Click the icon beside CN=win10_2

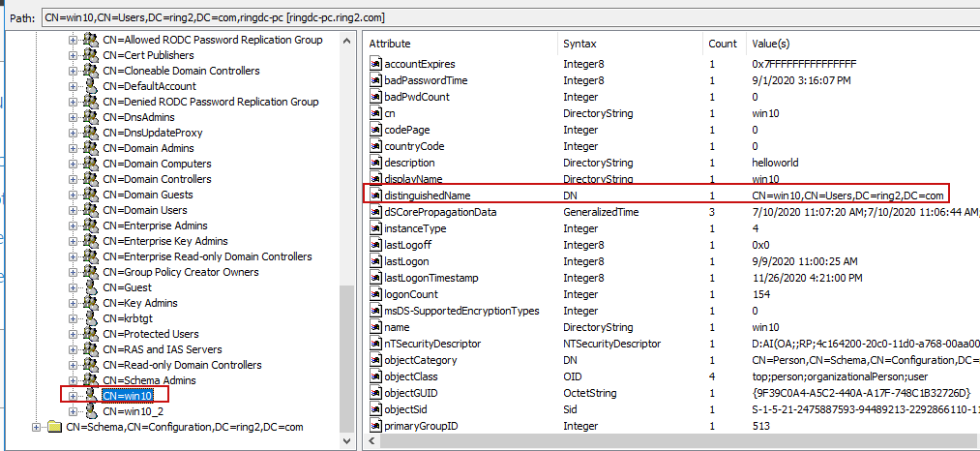pyautogui.click(x=90, y=411)
